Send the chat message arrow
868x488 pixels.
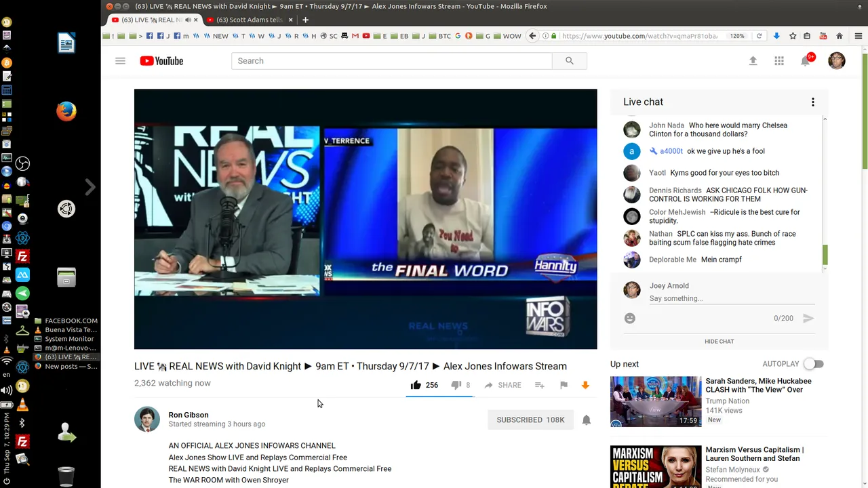coord(808,318)
